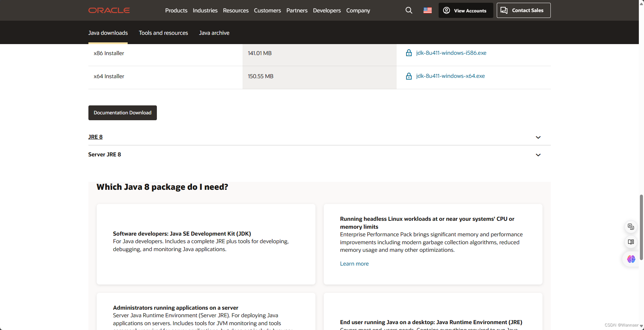Download jdk-8u411-windows-i586.exe
This screenshot has height=330, width=644.
[x=451, y=53]
